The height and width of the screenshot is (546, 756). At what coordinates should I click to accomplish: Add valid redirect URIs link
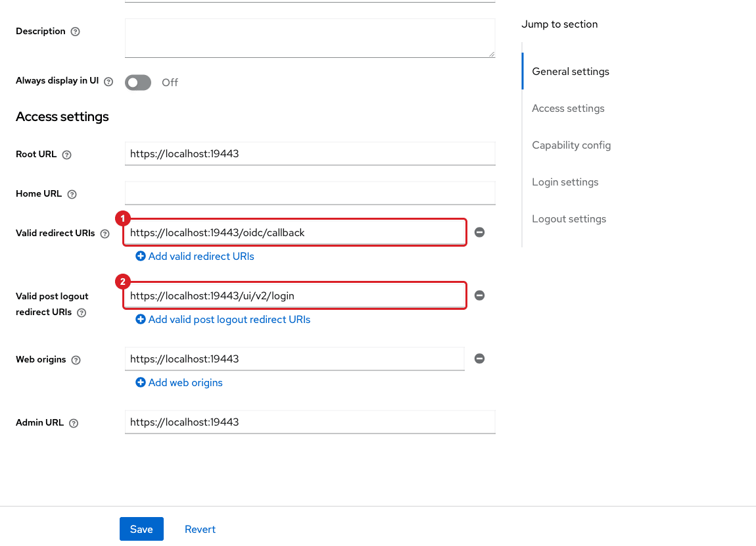[195, 256]
